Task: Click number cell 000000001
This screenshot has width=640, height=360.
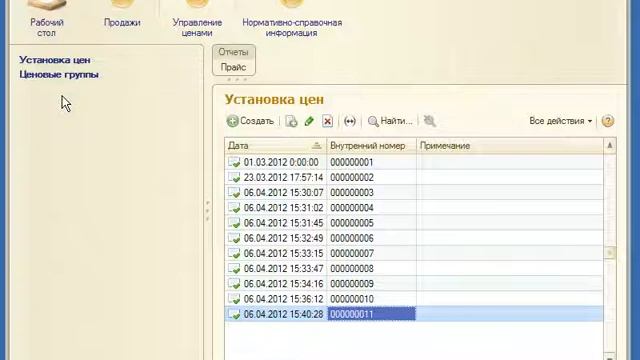Action: click(x=371, y=162)
